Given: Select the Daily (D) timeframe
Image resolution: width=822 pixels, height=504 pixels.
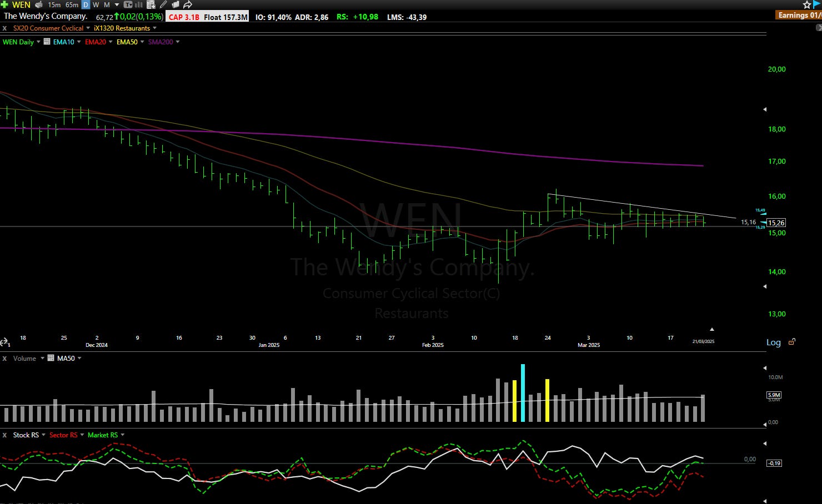Looking at the screenshot, I should pos(86,4).
